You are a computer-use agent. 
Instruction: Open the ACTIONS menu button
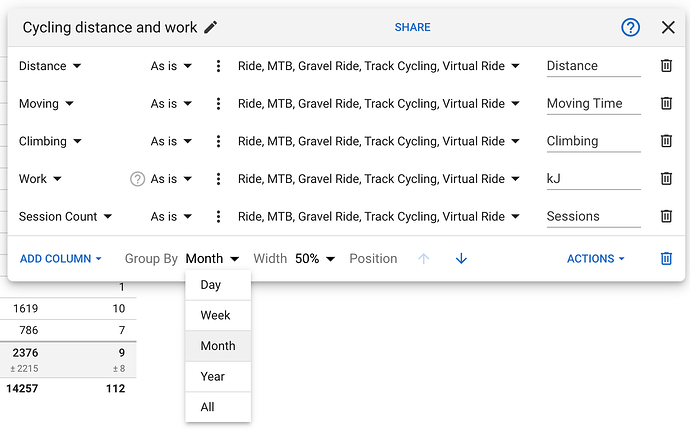pos(596,258)
